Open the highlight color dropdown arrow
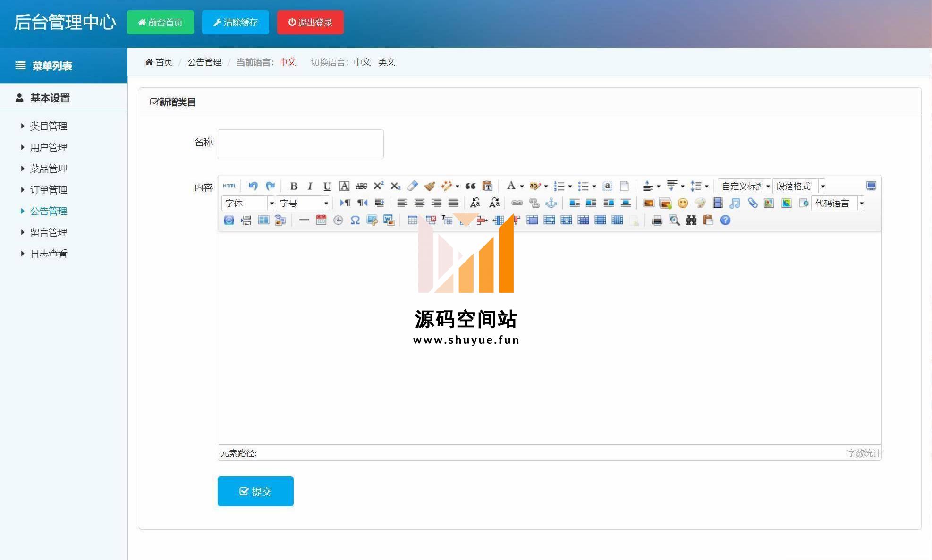This screenshot has height=560, width=932. 546,187
